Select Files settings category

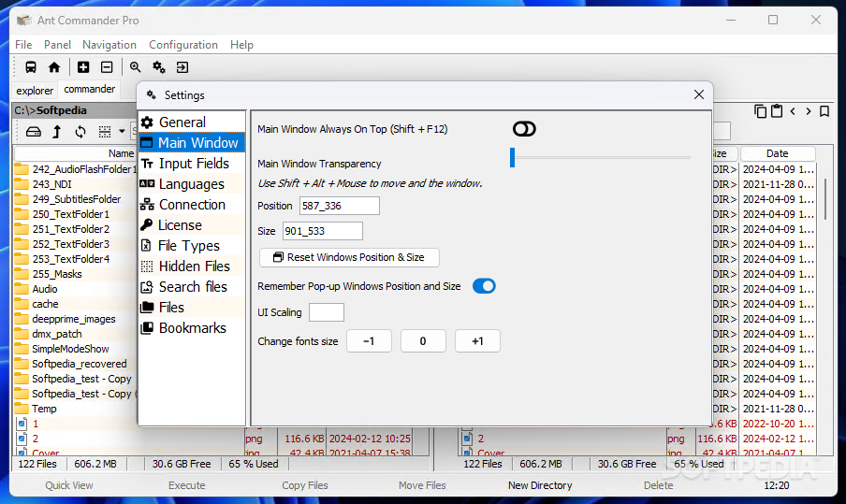click(192, 308)
